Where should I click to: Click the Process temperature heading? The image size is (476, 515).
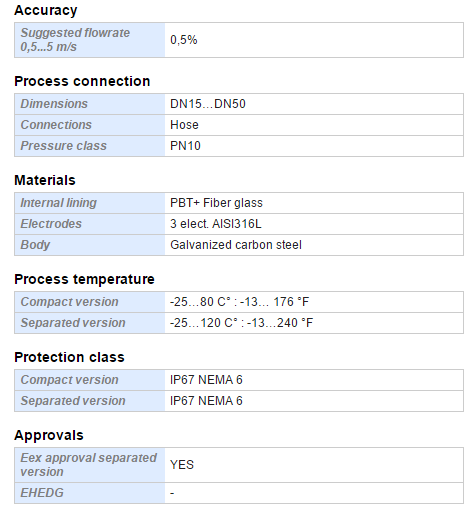84,279
